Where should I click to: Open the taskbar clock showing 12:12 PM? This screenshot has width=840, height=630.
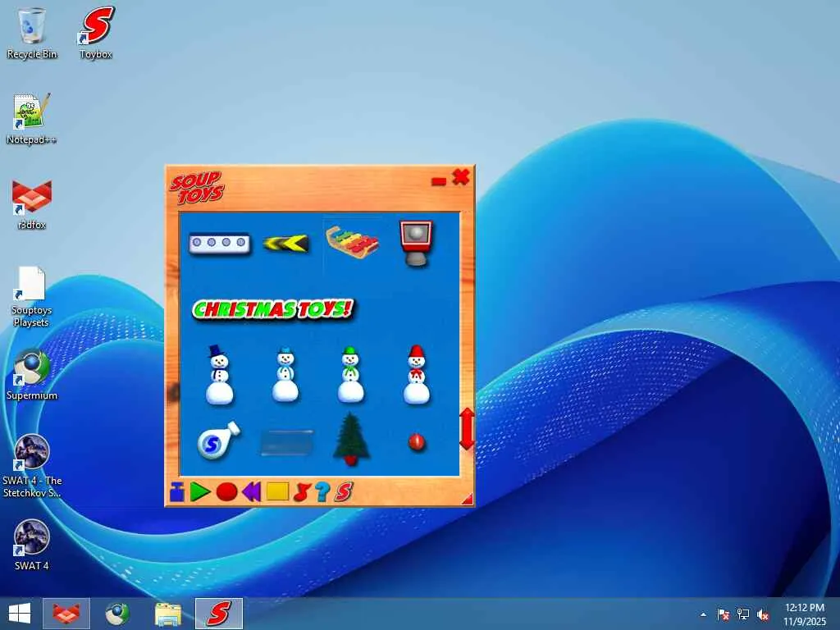point(804,614)
